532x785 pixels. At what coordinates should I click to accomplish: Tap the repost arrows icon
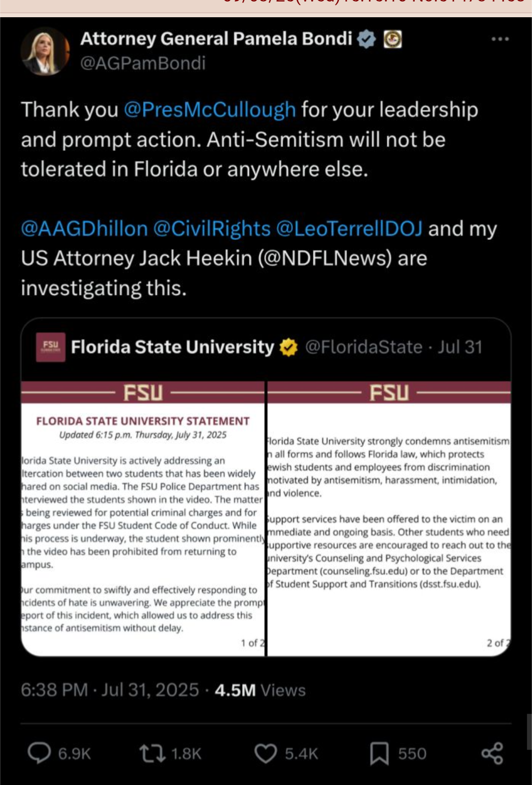coord(152,753)
